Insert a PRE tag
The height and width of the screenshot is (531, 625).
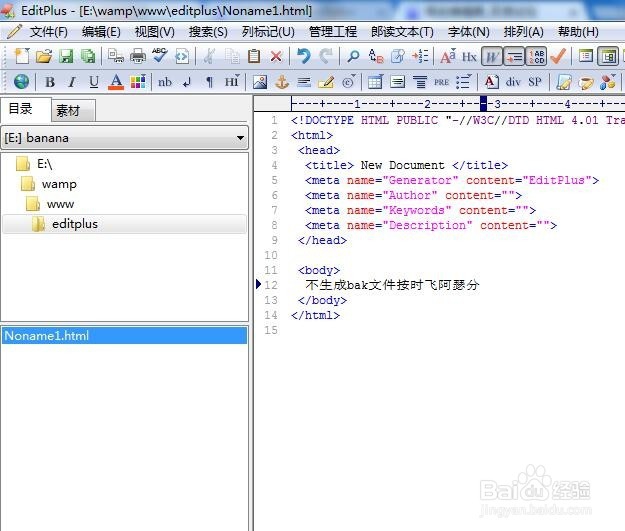[x=442, y=82]
